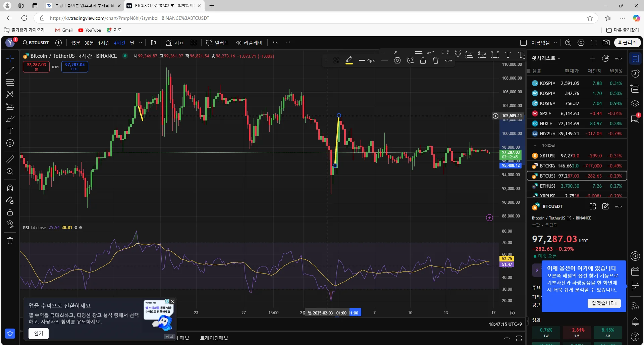
Task: Create an alert with 얼러트 button
Action: pyautogui.click(x=217, y=43)
